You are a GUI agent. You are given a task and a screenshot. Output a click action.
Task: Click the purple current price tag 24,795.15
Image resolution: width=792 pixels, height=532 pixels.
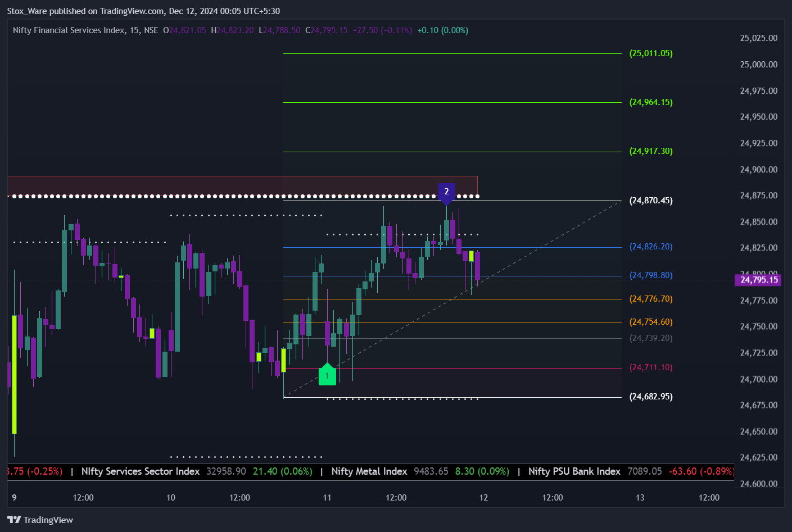pyautogui.click(x=758, y=280)
